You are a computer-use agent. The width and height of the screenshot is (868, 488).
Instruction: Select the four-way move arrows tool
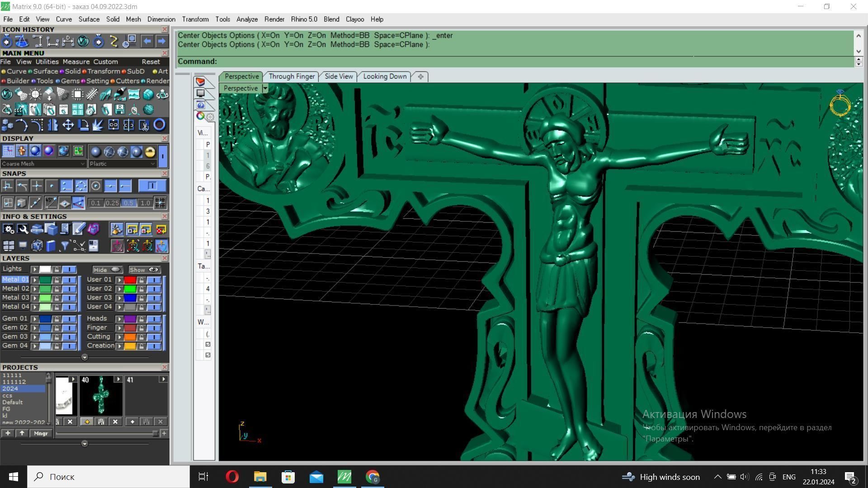[x=68, y=125]
